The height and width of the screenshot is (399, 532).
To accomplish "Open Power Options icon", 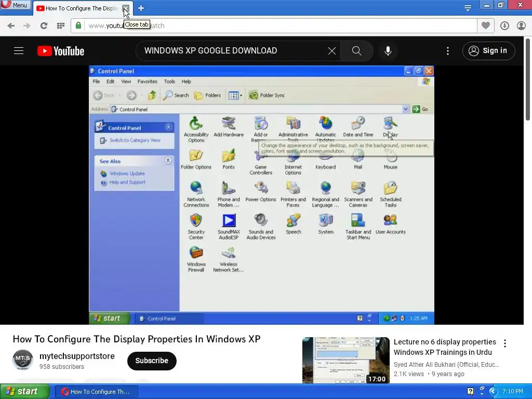I will pos(261,191).
